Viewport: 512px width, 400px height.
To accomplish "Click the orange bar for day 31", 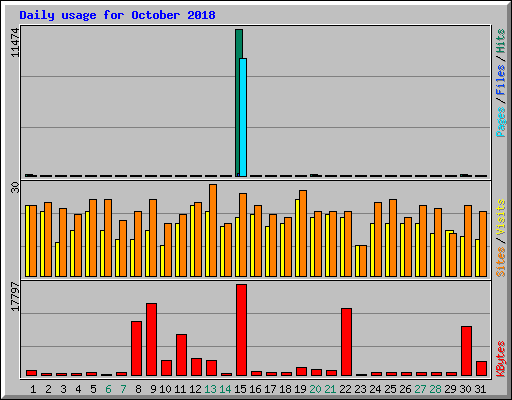I will coord(483,244).
